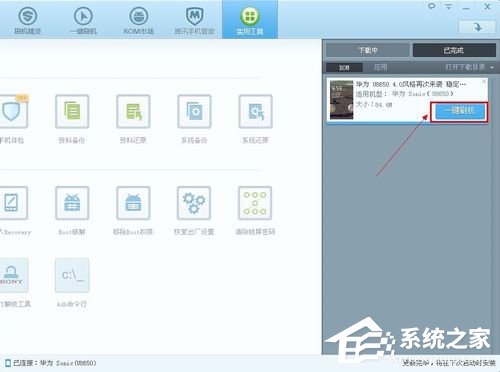Select the 实用工具 tab
This screenshot has width=500, height=372.
pos(250,20)
